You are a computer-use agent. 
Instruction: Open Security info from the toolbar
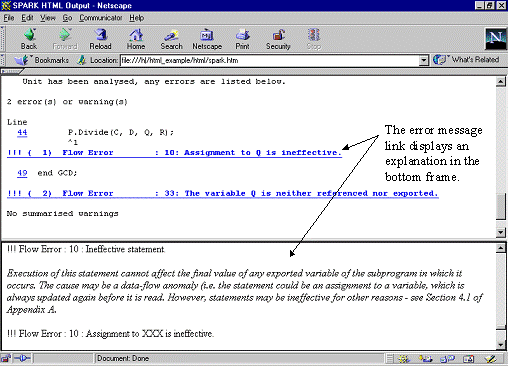pyautogui.click(x=278, y=39)
